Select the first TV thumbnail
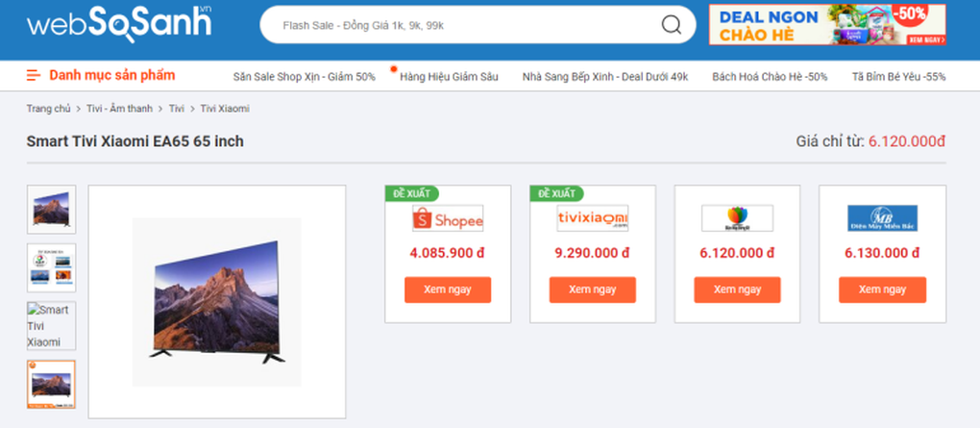980x428 pixels. [51, 210]
